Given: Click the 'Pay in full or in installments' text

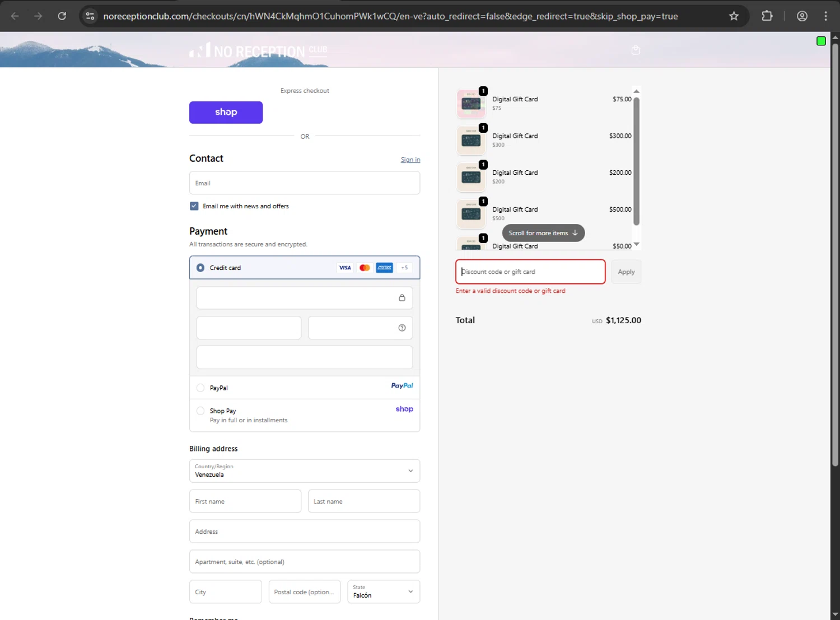Looking at the screenshot, I should [249, 420].
